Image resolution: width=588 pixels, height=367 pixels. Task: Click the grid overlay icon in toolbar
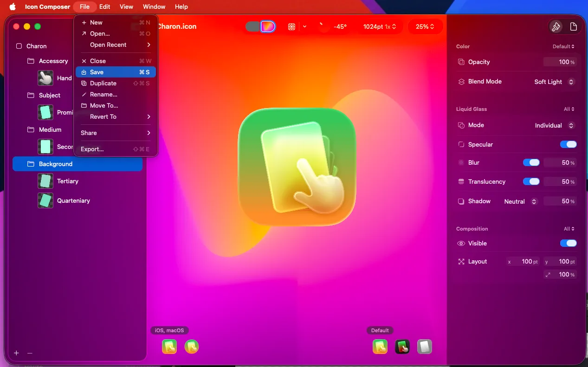[x=291, y=27]
